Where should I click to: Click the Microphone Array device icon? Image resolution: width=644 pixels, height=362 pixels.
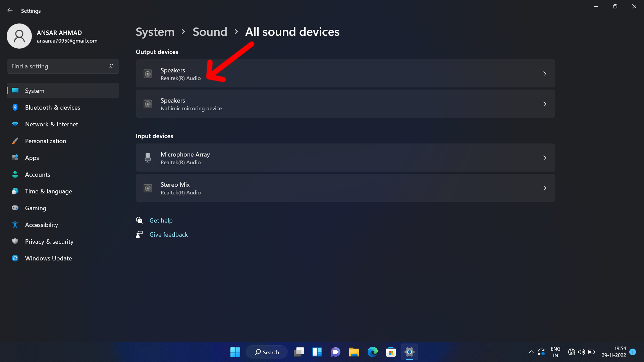148,158
